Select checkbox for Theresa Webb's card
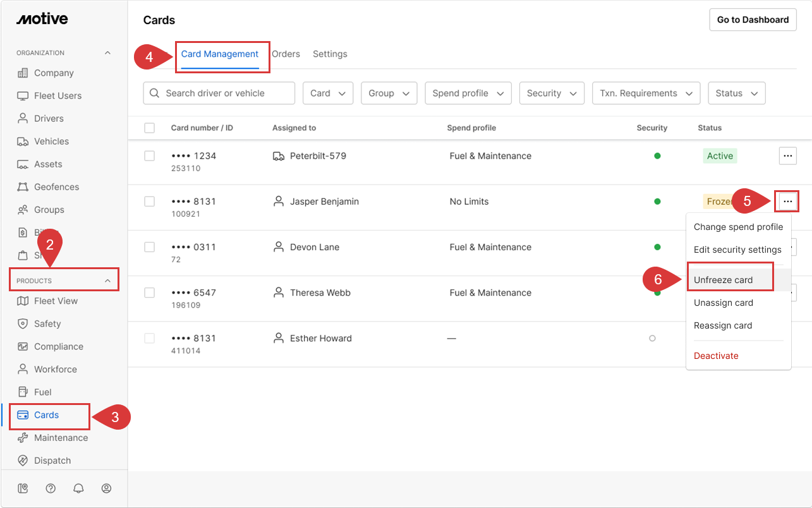Image resolution: width=812 pixels, height=508 pixels. [x=149, y=293]
